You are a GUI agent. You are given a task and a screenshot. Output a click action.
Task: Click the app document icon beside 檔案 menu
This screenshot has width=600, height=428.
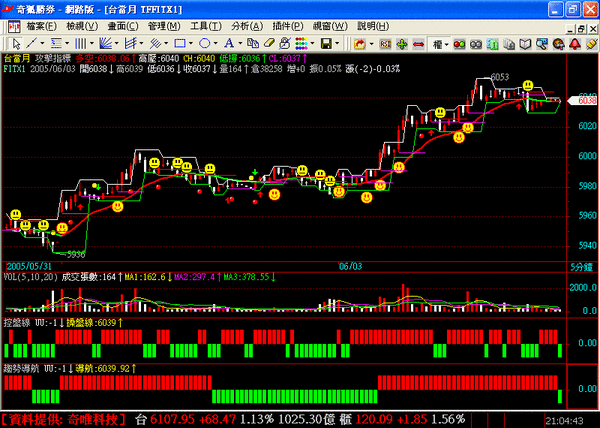click(x=14, y=26)
